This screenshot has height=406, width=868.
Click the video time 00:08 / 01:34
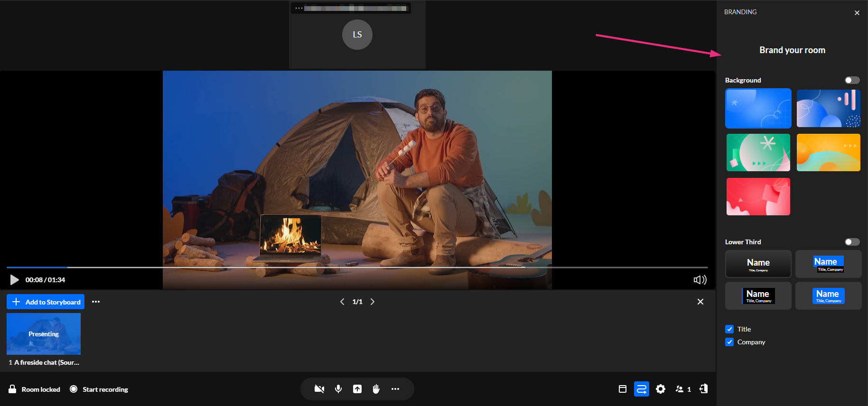click(x=46, y=280)
